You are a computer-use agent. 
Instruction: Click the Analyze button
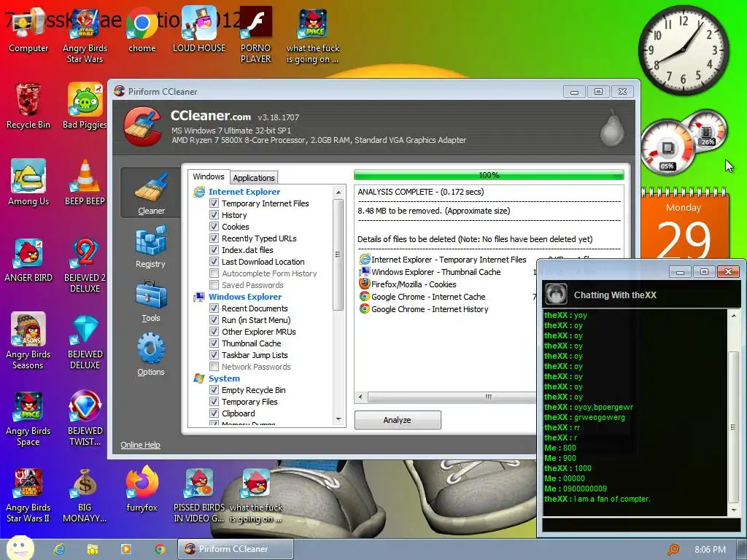(398, 420)
